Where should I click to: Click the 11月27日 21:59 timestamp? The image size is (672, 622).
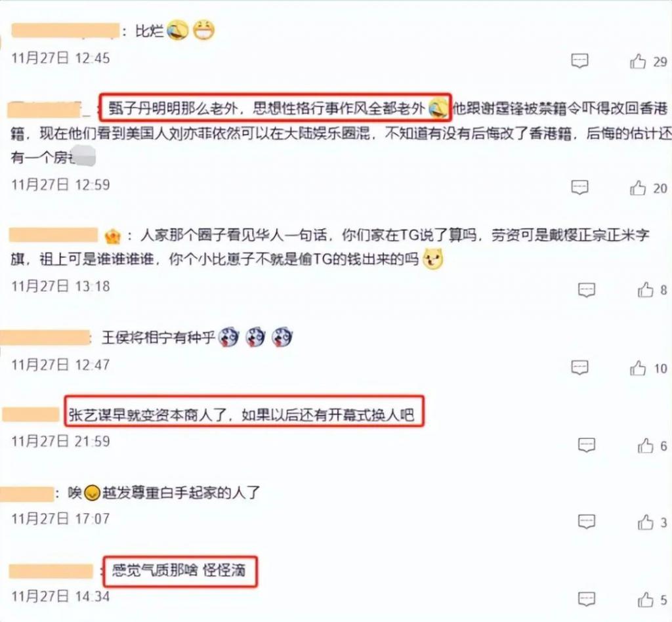(60, 441)
